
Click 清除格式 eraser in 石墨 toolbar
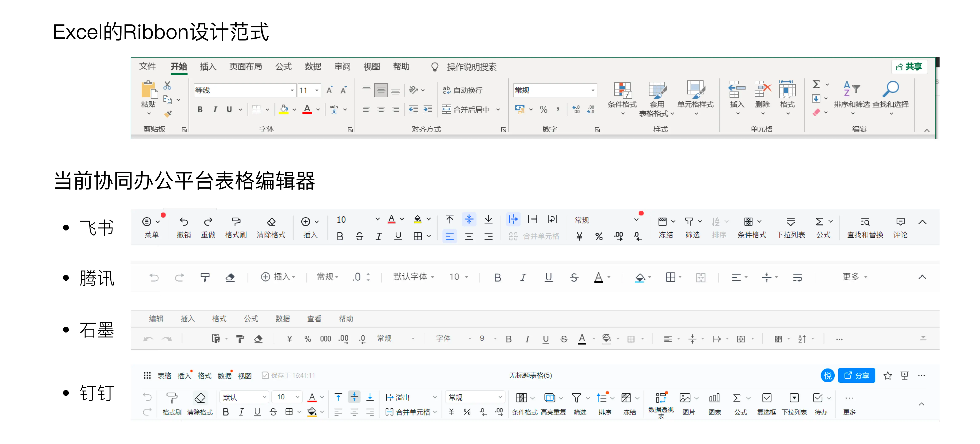(259, 339)
